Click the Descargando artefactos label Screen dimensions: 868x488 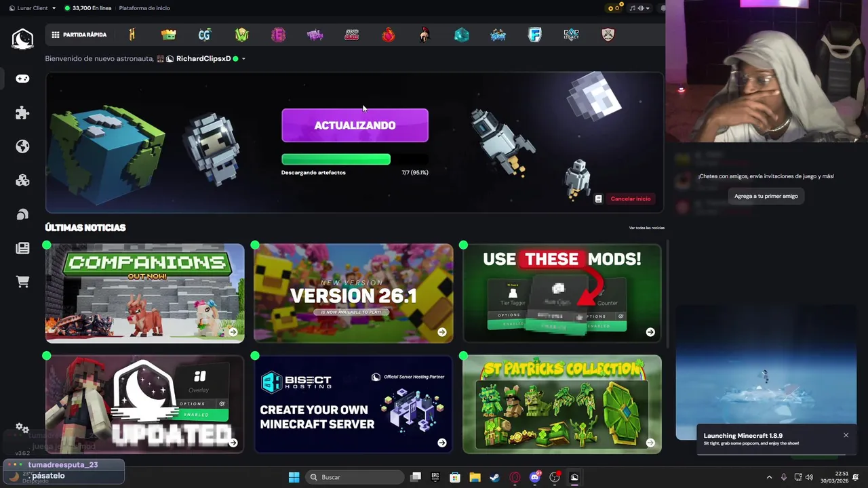tap(313, 173)
